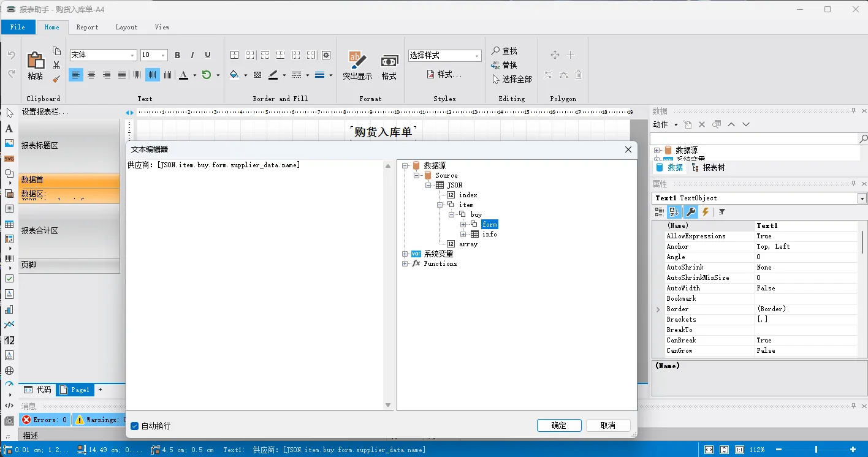Click the Copy icon in Clipboard group
This screenshot has height=457, width=868.
(56, 51)
